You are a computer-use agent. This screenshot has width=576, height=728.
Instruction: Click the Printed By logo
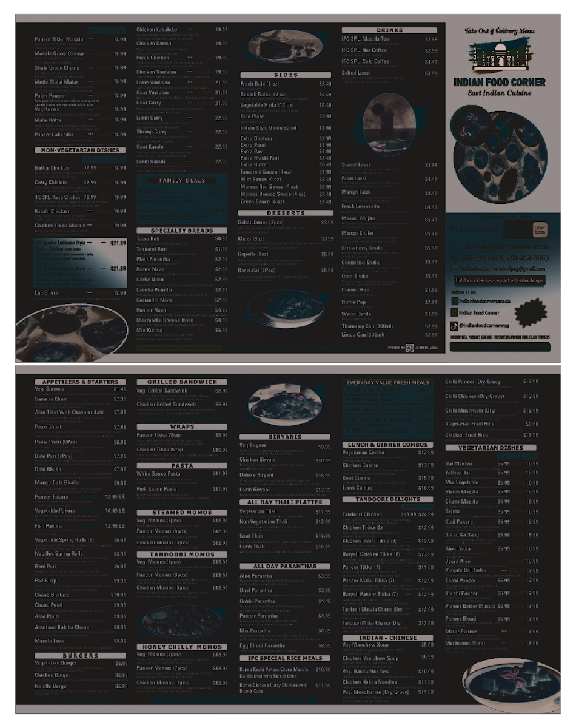[x=410, y=348]
